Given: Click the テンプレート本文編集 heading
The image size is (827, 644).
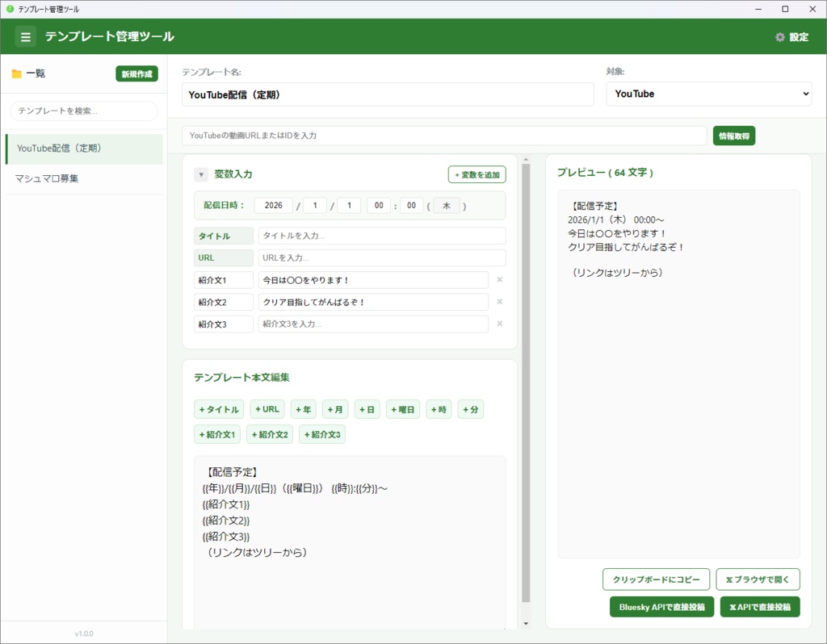Looking at the screenshot, I should (241, 378).
